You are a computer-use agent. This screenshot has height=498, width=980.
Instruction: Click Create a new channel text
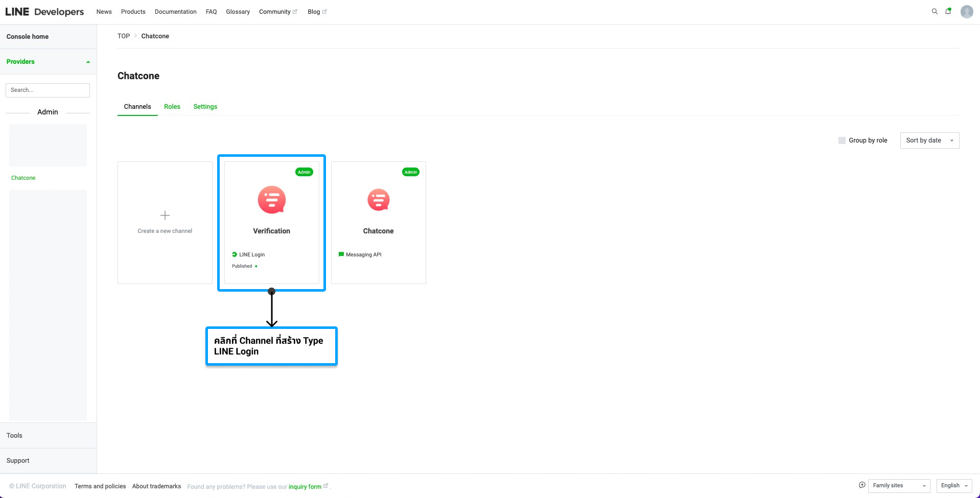pyautogui.click(x=165, y=231)
